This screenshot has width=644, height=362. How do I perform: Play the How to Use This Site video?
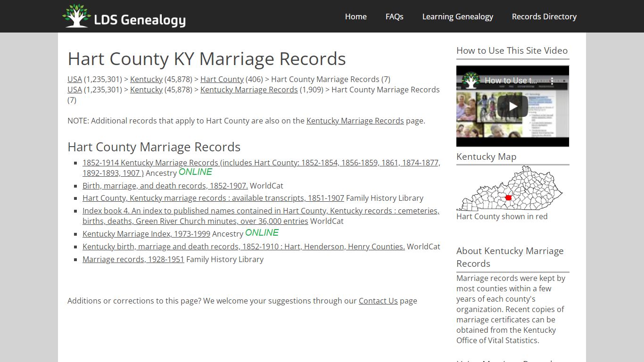tap(512, 106)
